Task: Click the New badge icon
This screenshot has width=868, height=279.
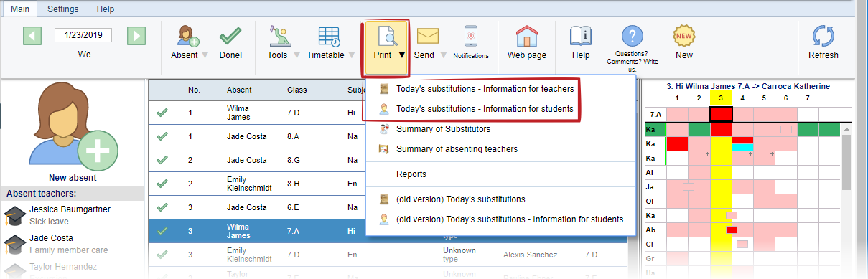Action: [x=683, y=36]
